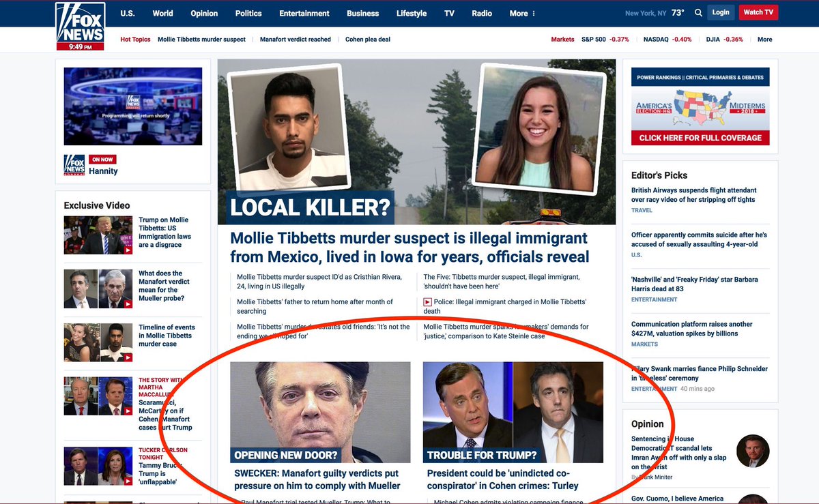Screen dimensions: 819x504
Task: Play the Story with Martha MacCallum thumbnail
Action: [98, 396]
